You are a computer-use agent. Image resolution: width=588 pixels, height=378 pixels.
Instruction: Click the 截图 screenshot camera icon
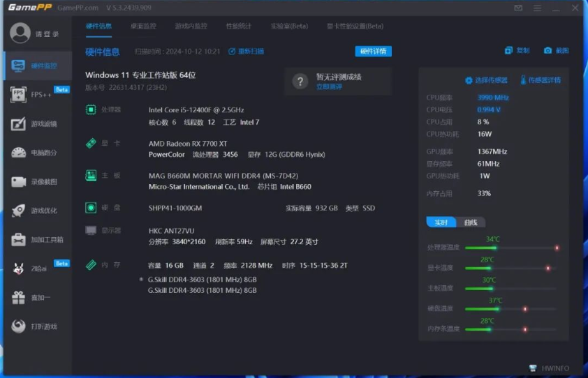coord(548,51)
